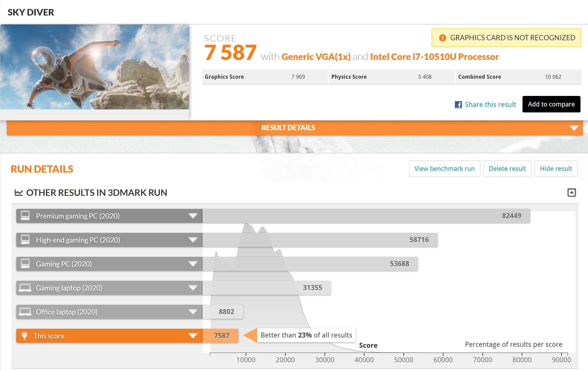Open the Intel Core i7-10510U Processor link
The image size is (588, 371).
tap(434, 57)
